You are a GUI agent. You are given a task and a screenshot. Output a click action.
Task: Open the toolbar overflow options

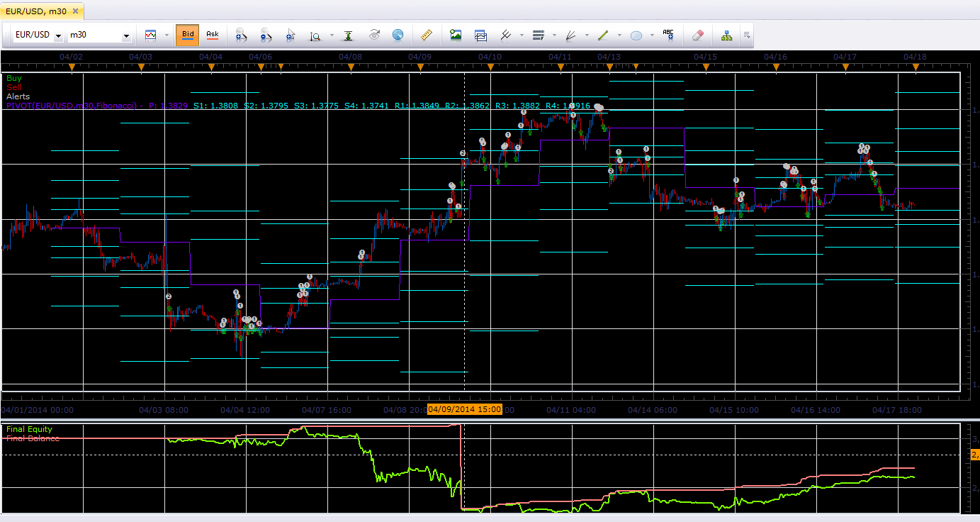pos(747,35)
